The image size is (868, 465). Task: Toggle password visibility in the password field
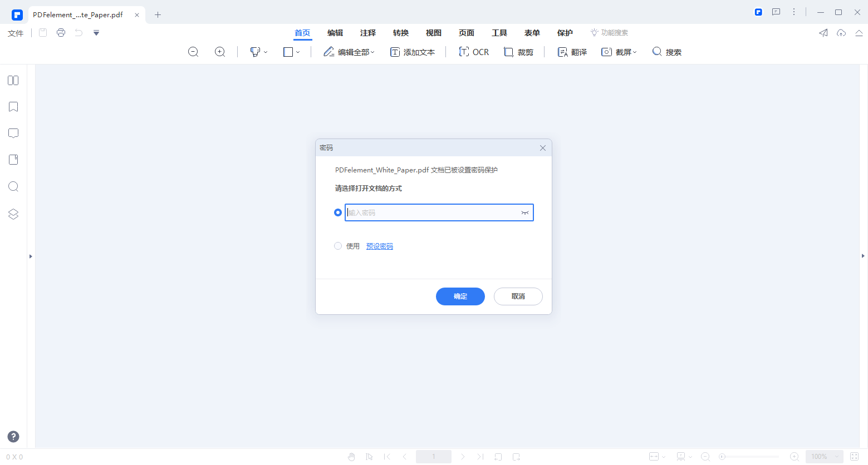[x=524, y=212]
